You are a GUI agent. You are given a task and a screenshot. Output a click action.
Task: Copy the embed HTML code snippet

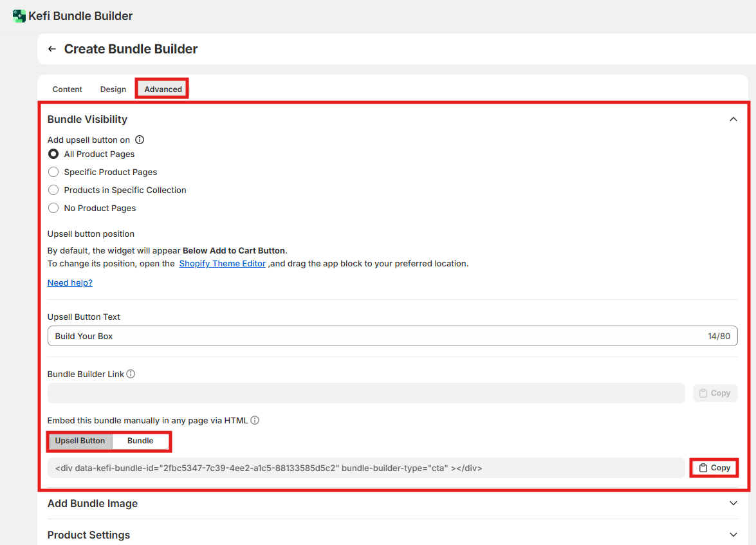click(x=714, y=468)
